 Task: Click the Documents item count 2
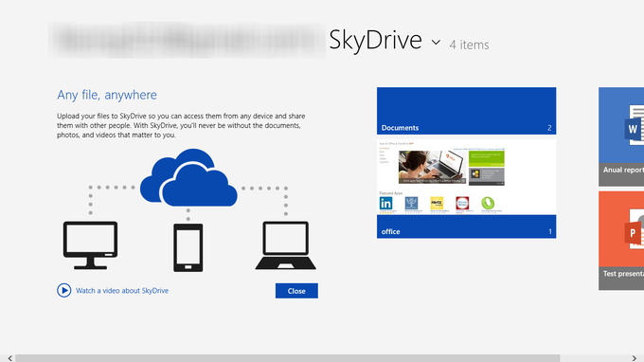pyautogui.click(x=549, y=128)
